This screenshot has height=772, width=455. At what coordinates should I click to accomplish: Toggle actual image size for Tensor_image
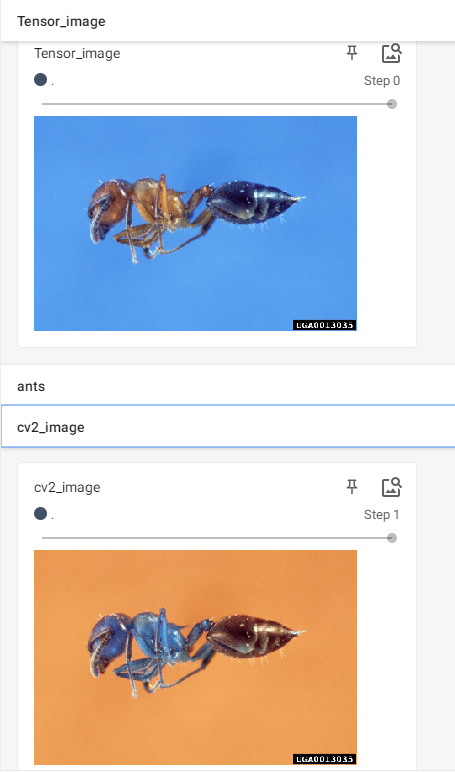pyautogui.click(x=391, y=53)
